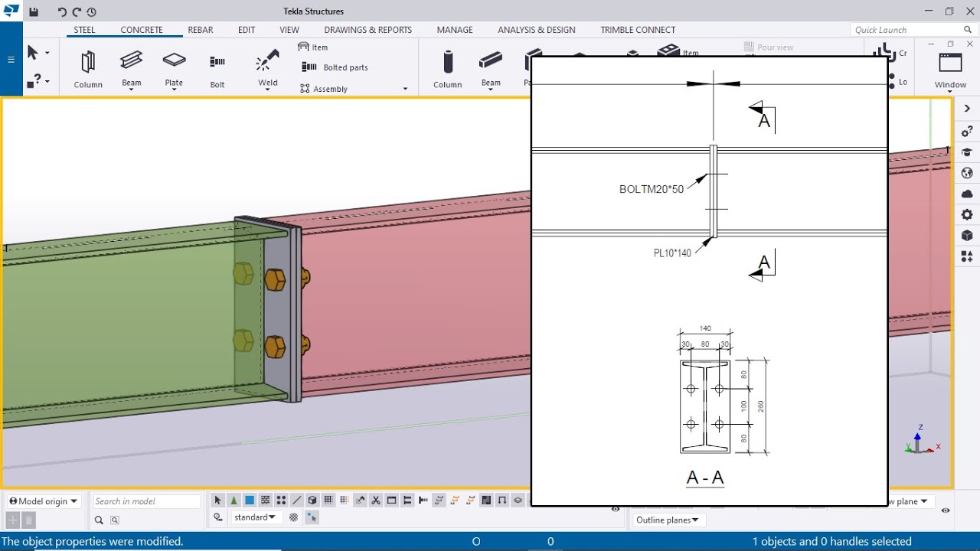Expand the question-mark inquire tool dropdown
The width and height of the screenshot is (980, 551).
click(x=47, y=81)
